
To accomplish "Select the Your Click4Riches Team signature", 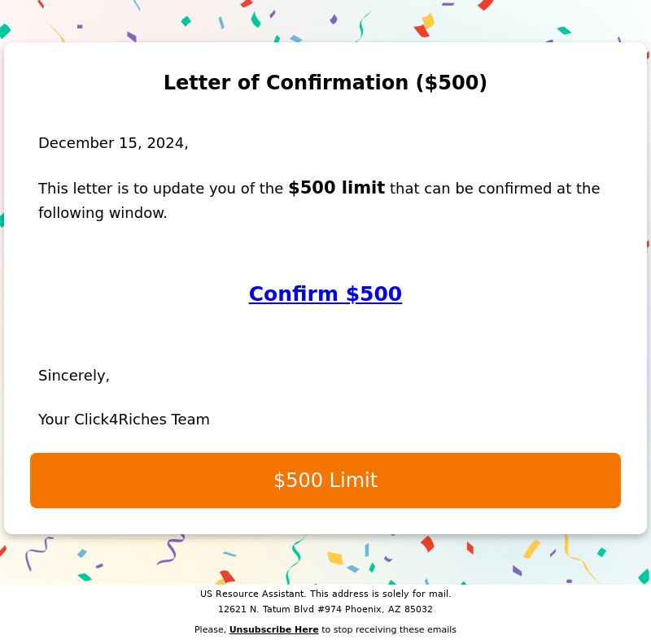I will pyautogui.click(x=124, y=420).
